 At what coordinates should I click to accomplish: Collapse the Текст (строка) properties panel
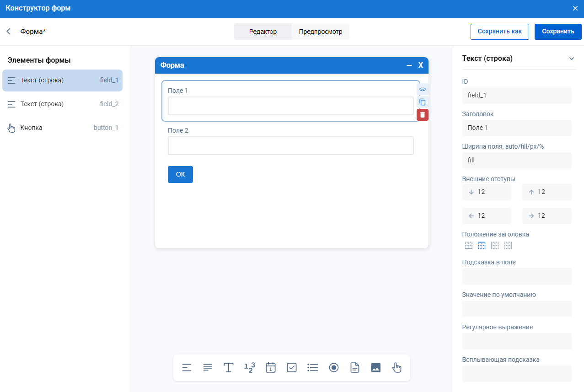click(x=571, y=59)
